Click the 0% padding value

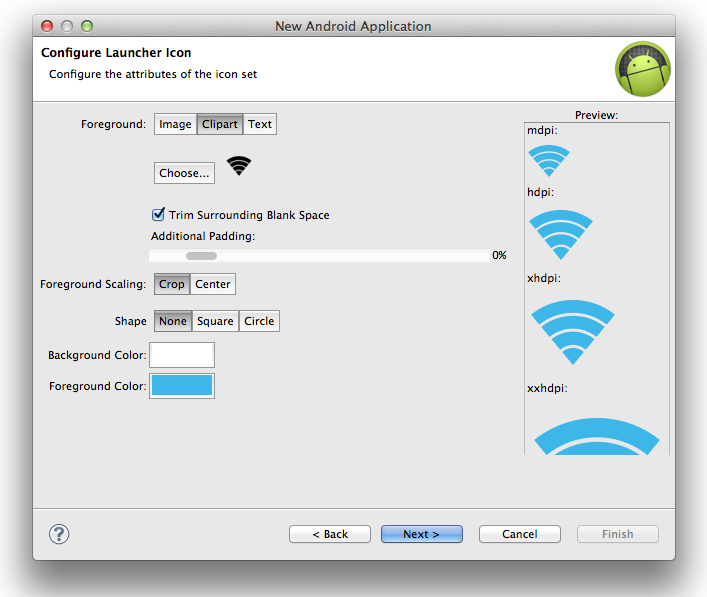499,255
